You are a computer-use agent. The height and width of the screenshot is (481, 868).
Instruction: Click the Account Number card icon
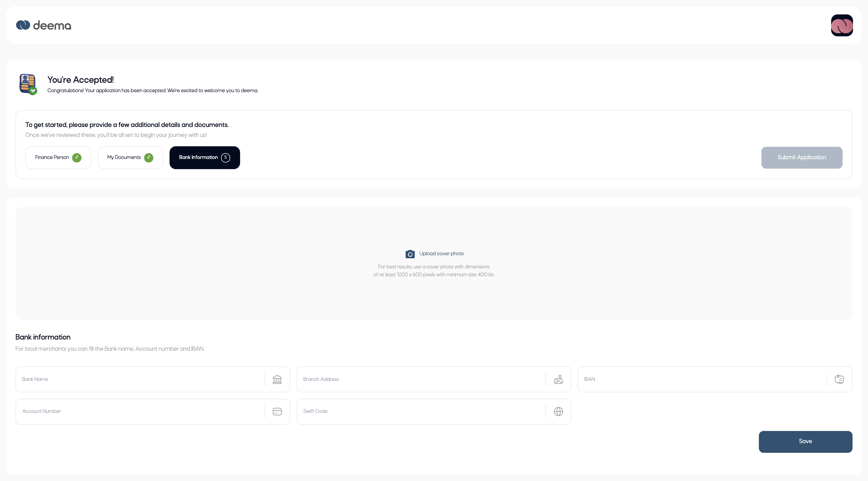tap(277, 412)
